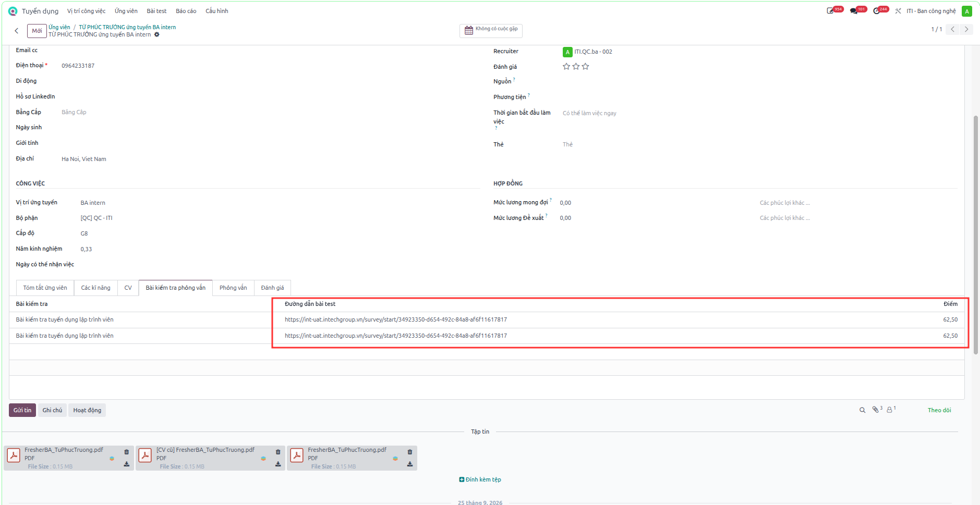Click the Gửi tin button

tap(22, 410)
